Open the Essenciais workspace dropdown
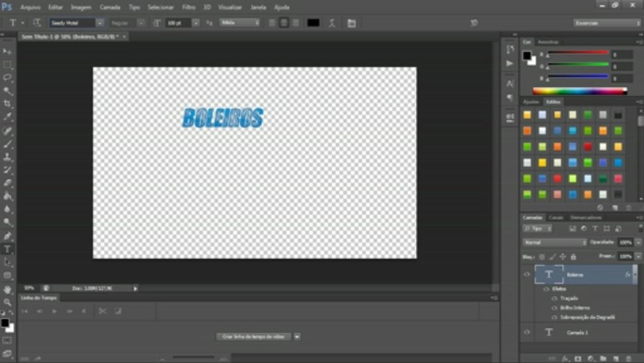This screenshot has height=363, width=644. pyautogui.click(x=607, y=23)
